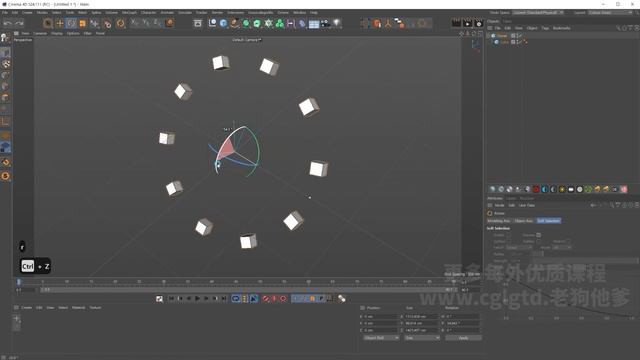Toggle the Autokeying icon

tap(274, 299)
